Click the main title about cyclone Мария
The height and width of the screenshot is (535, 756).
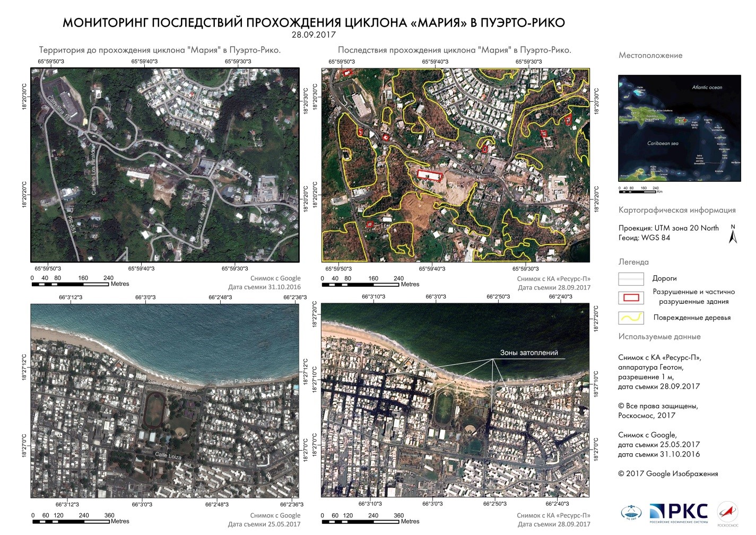314,23
